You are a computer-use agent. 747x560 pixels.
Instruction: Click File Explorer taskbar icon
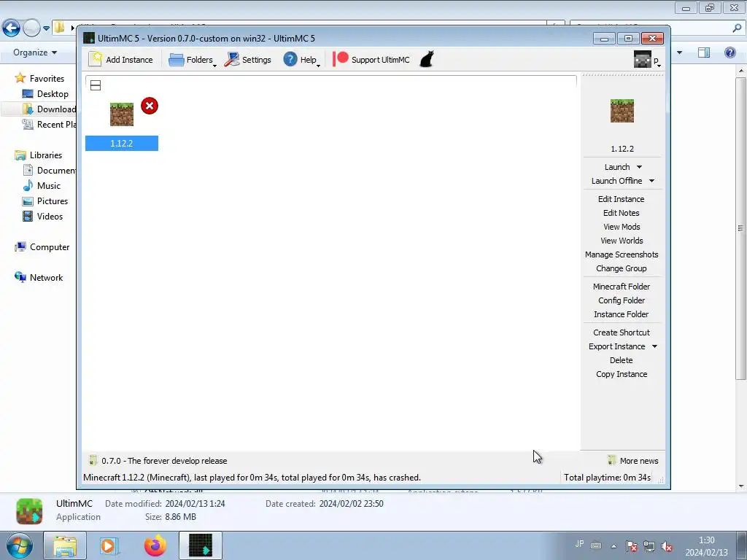(65, 545)
